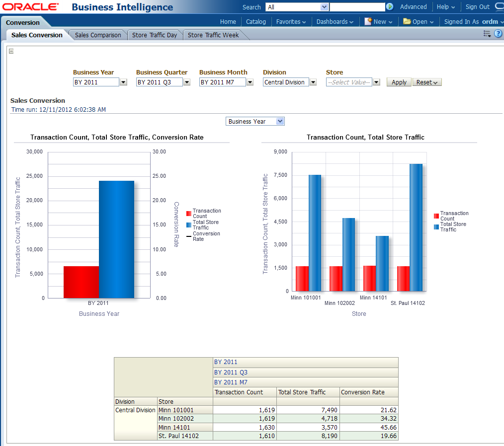The width and height of the screenshot is (504, 446).
Task: Click the Apply button
Action: tap(399, 82)
